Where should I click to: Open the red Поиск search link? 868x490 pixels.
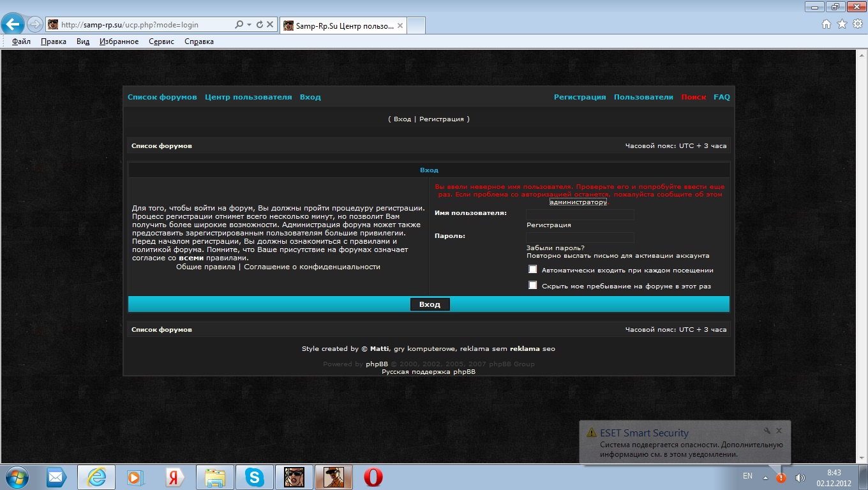coord(694,97)
